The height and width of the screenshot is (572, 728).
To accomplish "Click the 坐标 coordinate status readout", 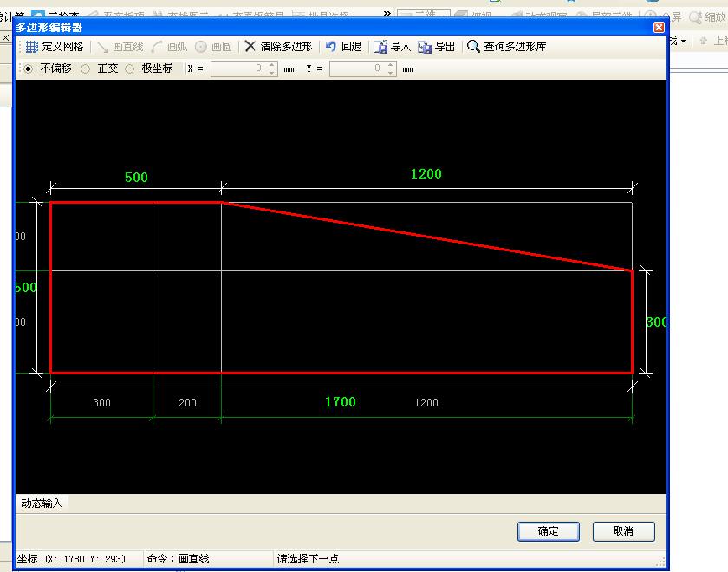I will tap(71, 558).
